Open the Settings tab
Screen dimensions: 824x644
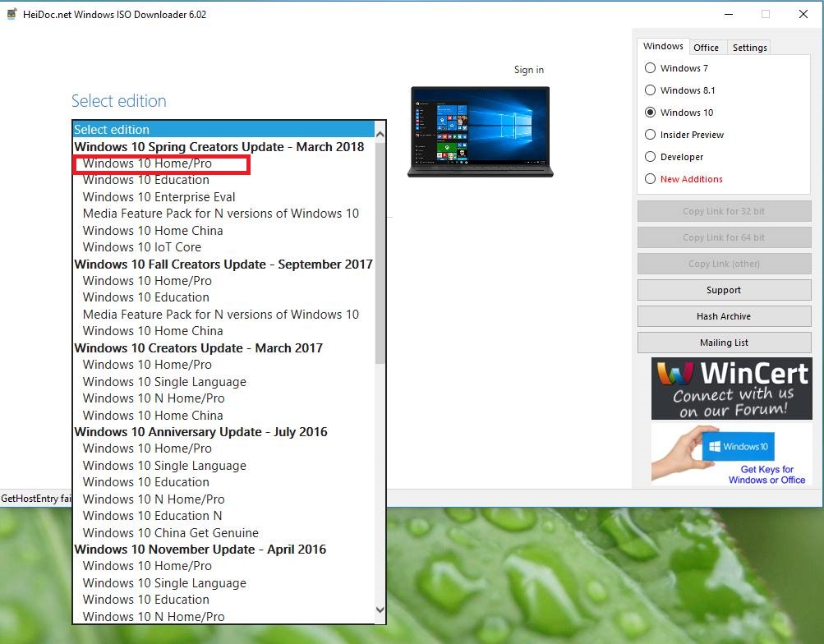[749, 48]
